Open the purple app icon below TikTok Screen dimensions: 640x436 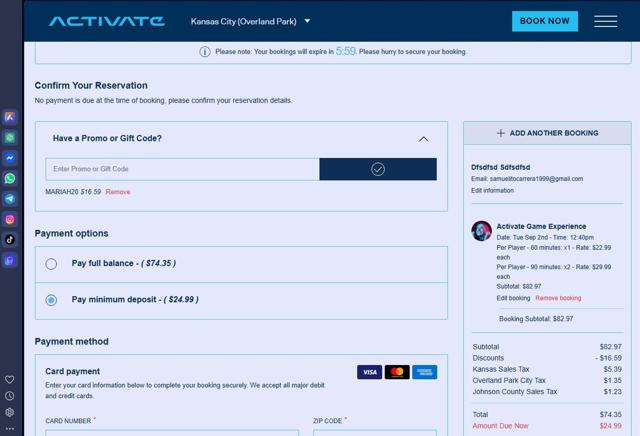[10, 260]
